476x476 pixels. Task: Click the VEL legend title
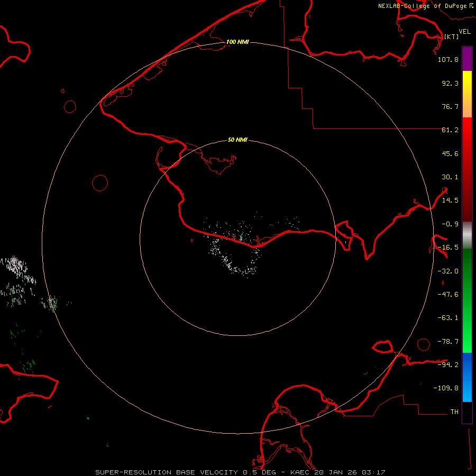464,32
